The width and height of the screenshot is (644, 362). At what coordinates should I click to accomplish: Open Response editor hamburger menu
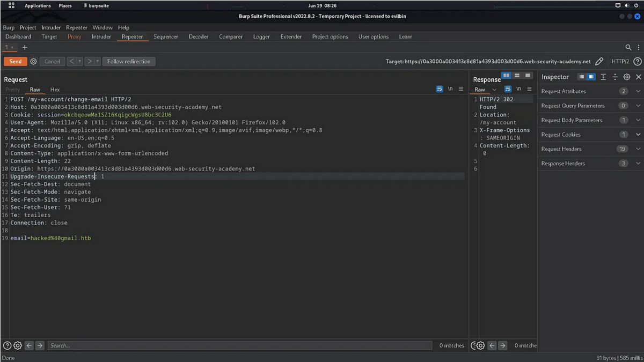tap(529, 89)
